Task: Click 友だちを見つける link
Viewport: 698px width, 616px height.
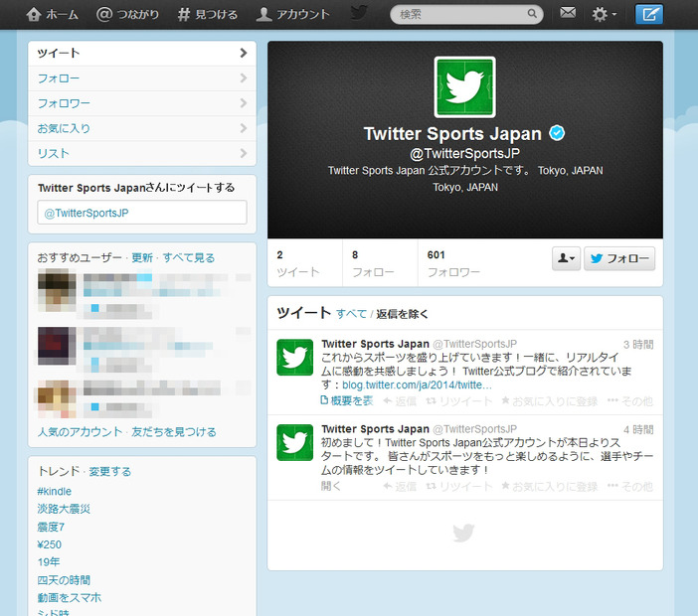Action: click(x=174, y=432)
